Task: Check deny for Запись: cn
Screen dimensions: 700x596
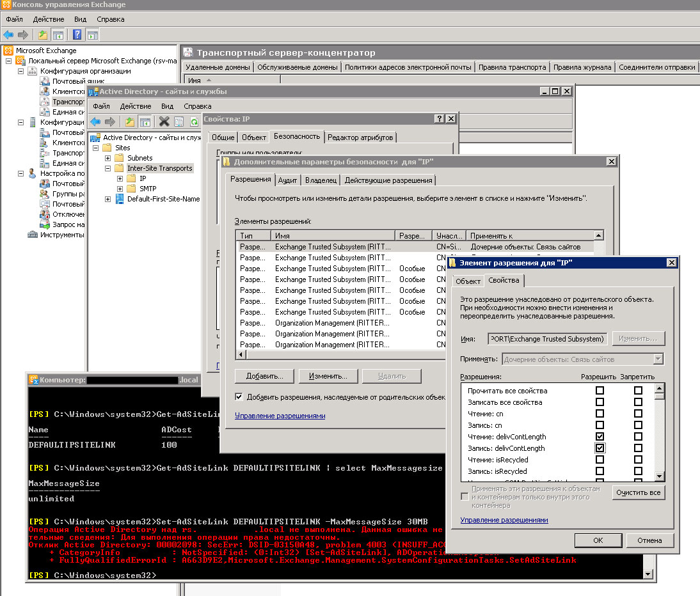Action: 638,425
